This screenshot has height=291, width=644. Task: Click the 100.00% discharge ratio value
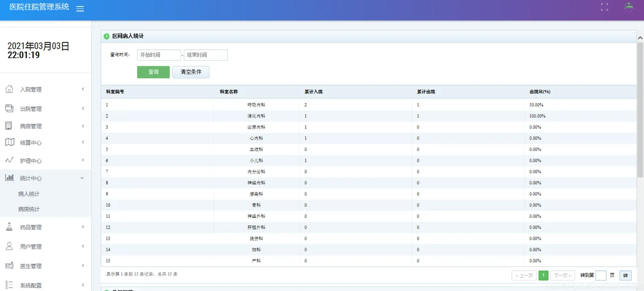click(537, 116)
